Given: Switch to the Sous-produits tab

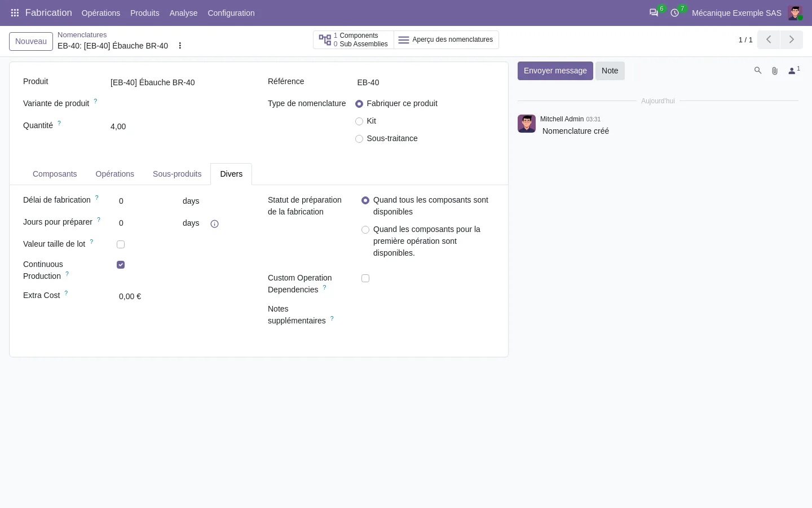Looking at the screenshot, I should 177,174.
